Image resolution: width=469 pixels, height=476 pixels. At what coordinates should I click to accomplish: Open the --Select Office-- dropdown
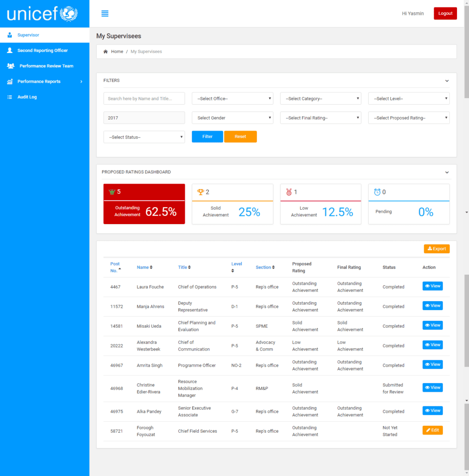pyautogui.click(x=232, y=98)
